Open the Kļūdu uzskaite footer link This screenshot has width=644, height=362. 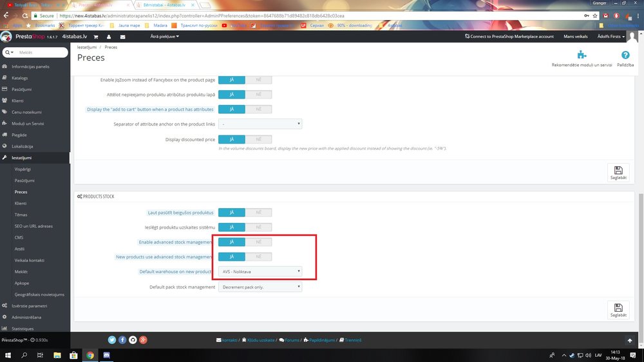coord(258,340)
